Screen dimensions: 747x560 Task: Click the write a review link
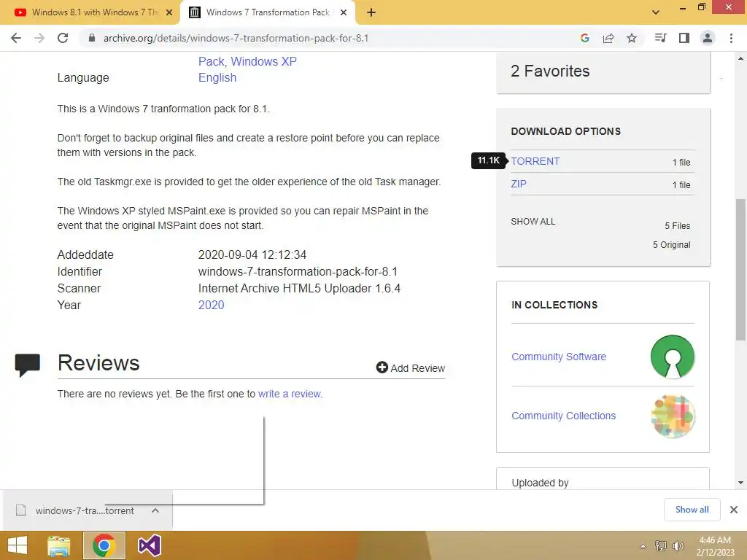pos(290,394)
